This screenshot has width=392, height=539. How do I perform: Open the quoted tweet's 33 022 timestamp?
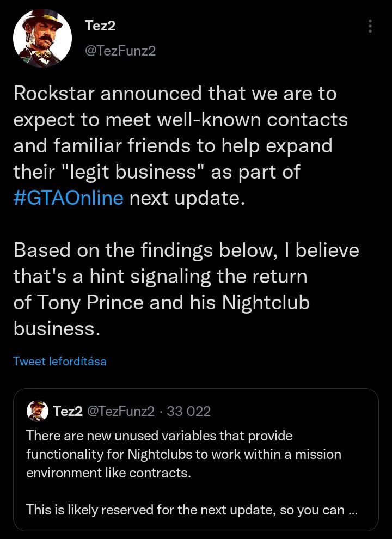(188, 411)
